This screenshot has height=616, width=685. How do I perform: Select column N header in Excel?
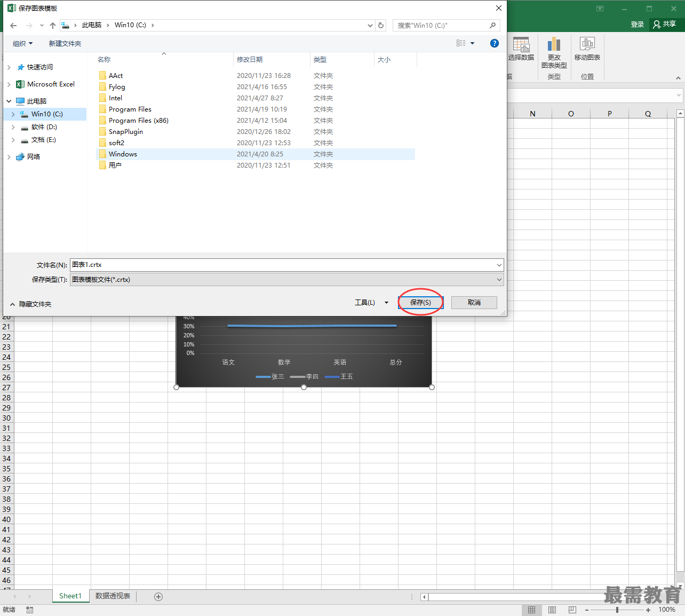[532, 114]
